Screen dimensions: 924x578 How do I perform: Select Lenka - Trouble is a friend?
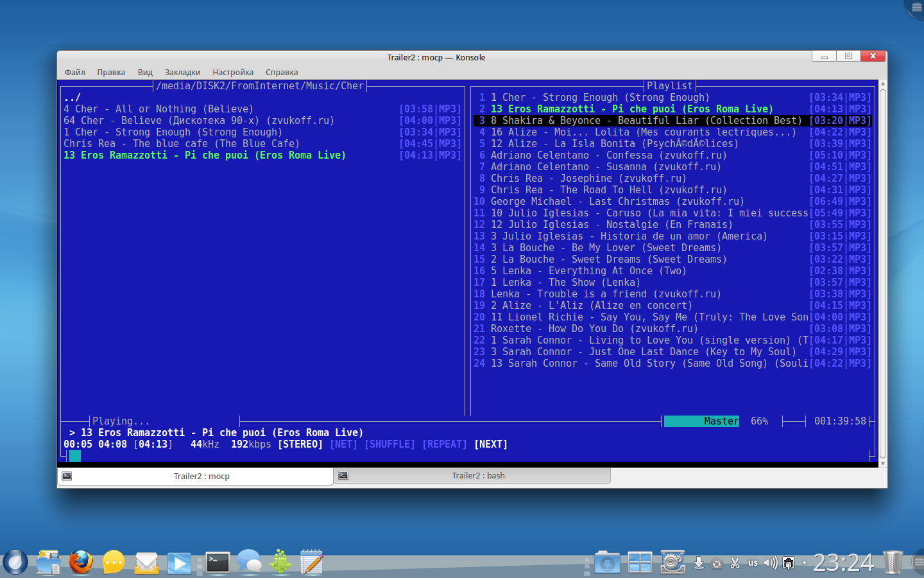pyautogui.click(x=672, y=294)
